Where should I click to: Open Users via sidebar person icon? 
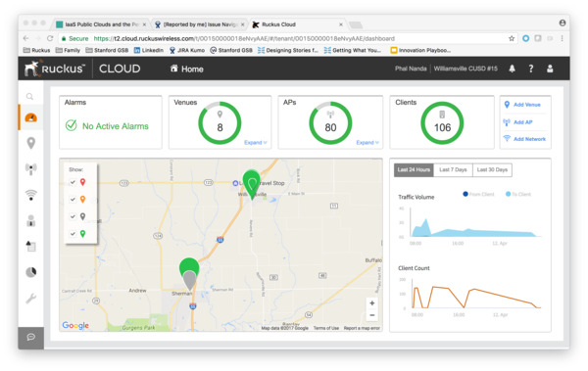30,220
